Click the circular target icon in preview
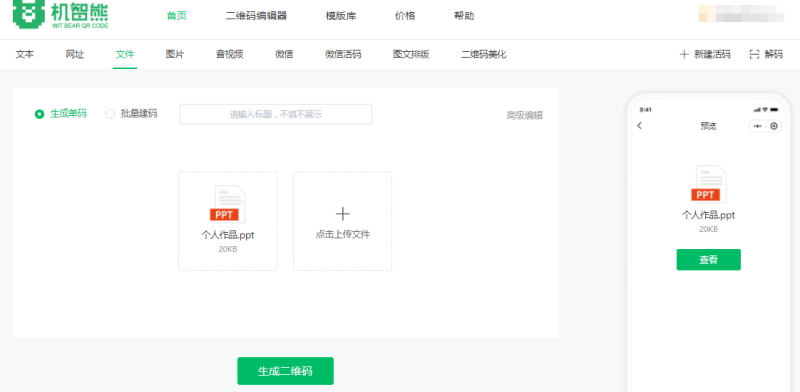This screenshot has width=800, height=392. (x=774, y=126)
